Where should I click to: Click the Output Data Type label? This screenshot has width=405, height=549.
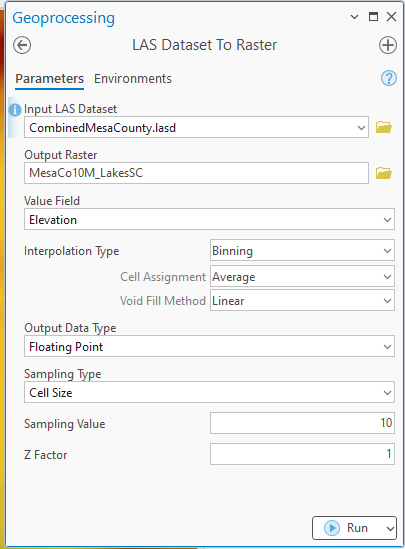pos(70,328)
